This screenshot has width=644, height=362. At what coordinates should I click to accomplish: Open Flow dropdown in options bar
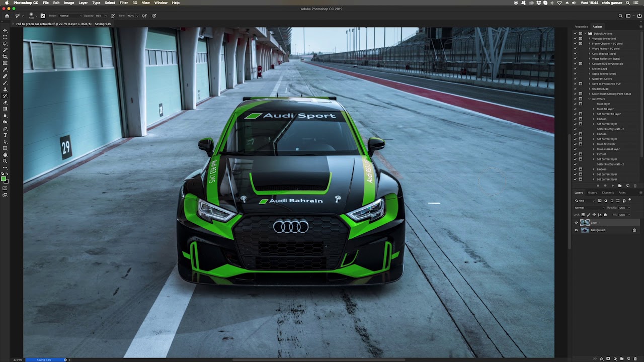(x=137, y=16)
